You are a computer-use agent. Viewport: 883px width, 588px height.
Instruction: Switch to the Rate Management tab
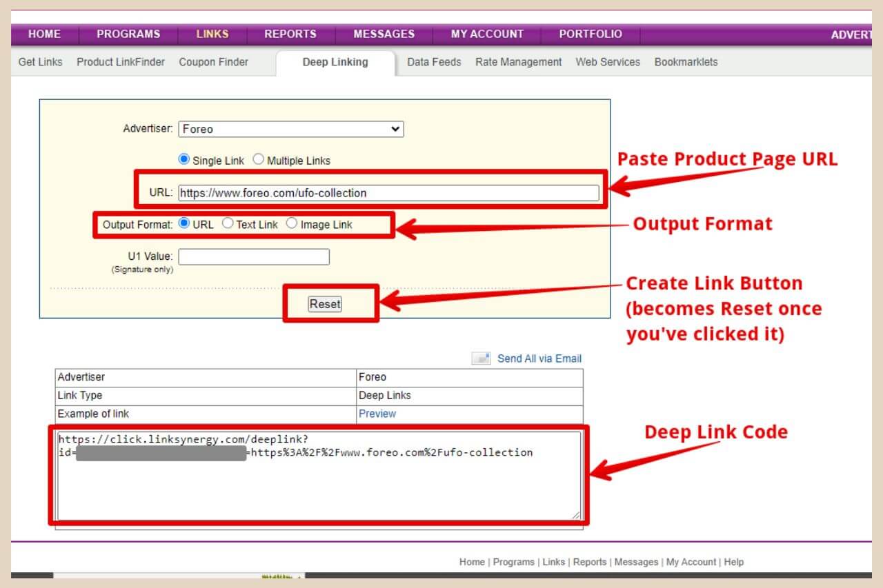(x=519, y=62)
